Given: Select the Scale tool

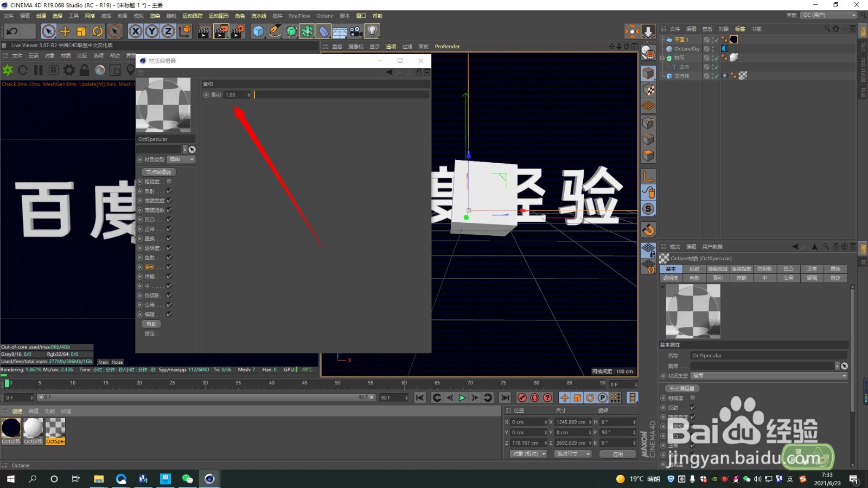Looking at the screenshot, I should point(81,31).
